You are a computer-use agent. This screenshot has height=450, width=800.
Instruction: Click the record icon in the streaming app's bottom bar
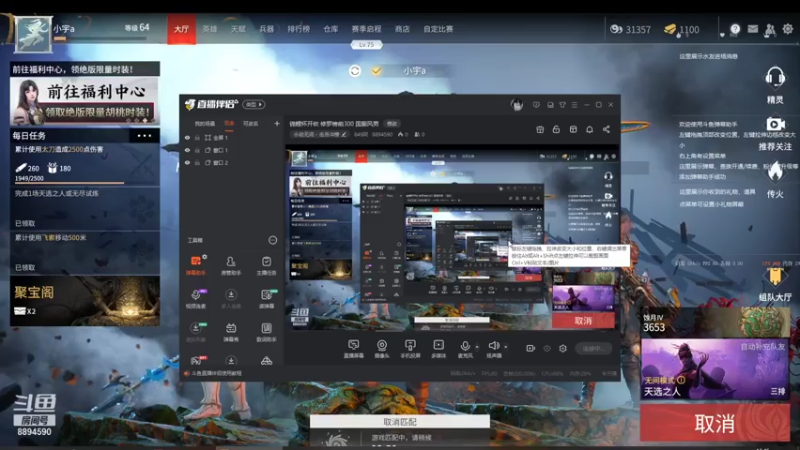(530, 348)
